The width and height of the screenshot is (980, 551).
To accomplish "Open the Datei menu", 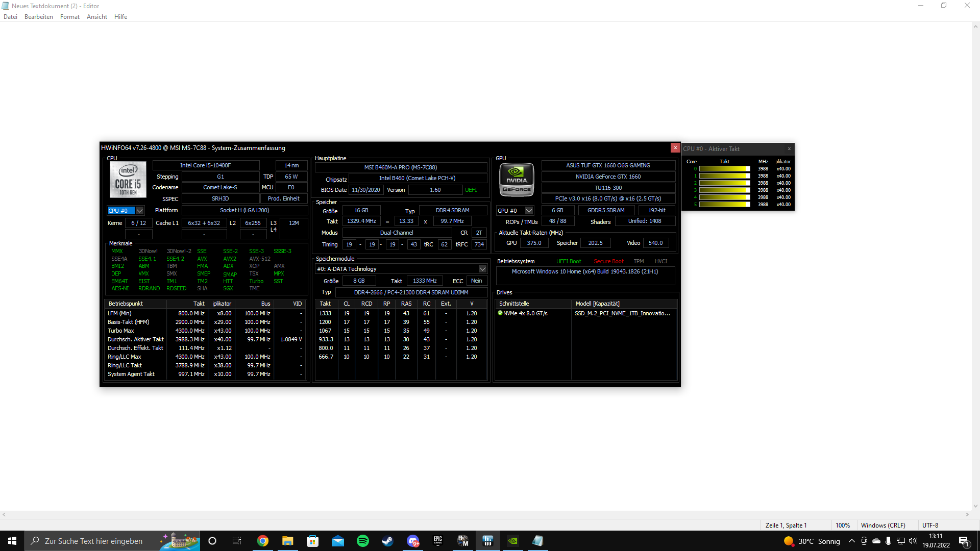I will (10, 17).
